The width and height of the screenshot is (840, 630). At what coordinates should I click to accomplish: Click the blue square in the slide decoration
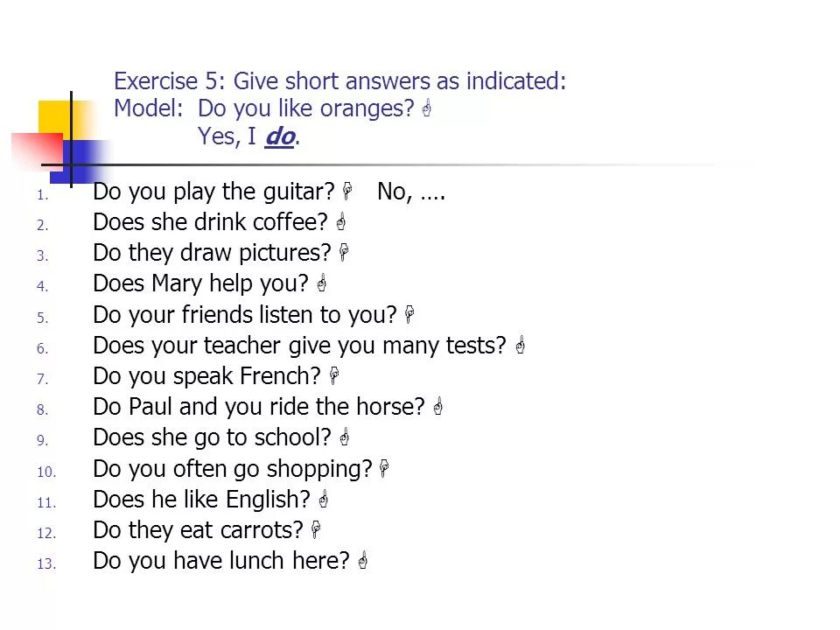(x=80, y=162)
